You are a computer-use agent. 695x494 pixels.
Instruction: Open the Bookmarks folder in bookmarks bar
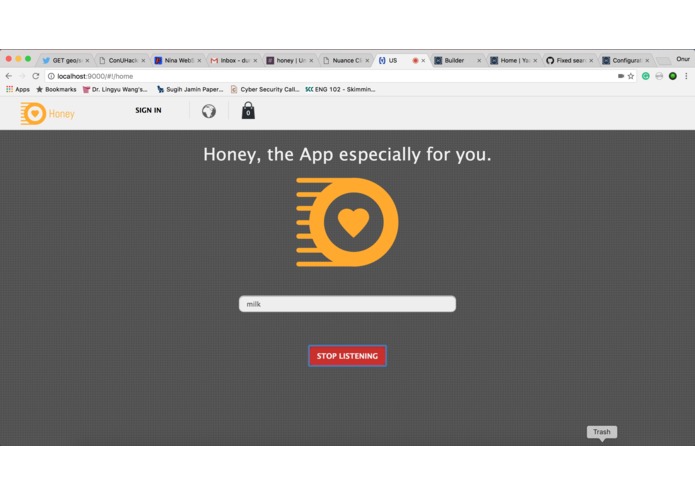[56, 89]
